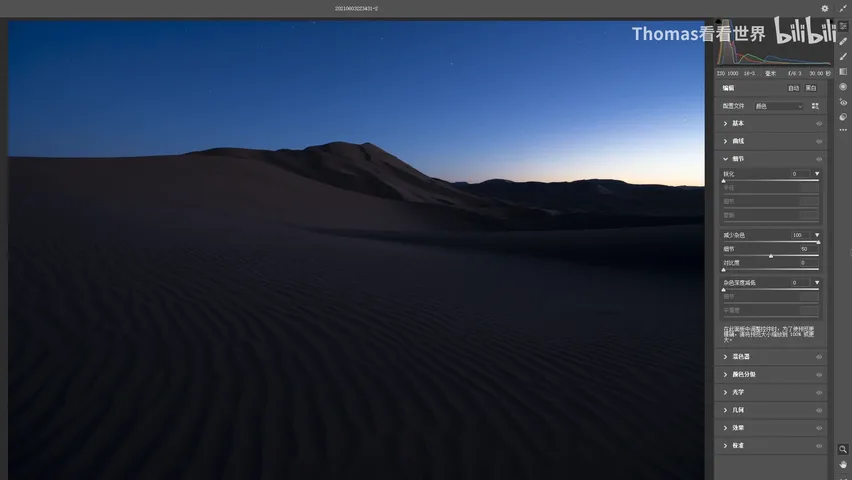Toggle visibility eye for 基本 panel
The width and height of the screenshot is (852, 480).
coord(819,124)
